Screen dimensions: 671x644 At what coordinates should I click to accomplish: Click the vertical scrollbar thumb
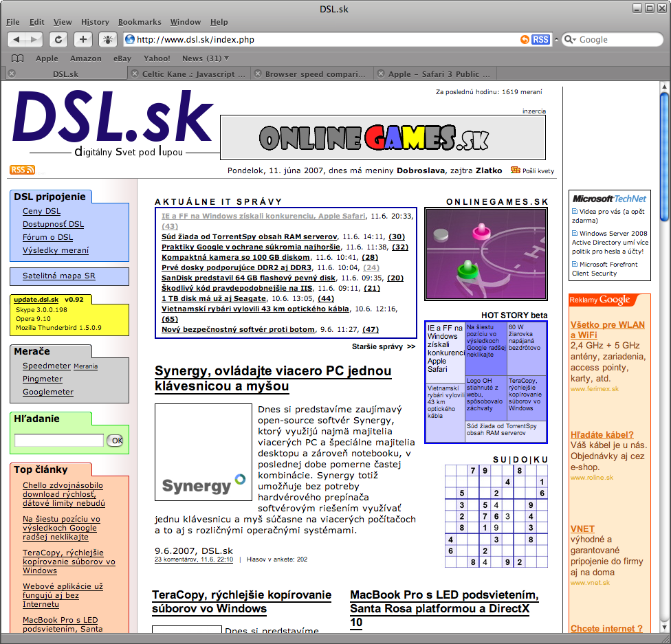(664, 157)
